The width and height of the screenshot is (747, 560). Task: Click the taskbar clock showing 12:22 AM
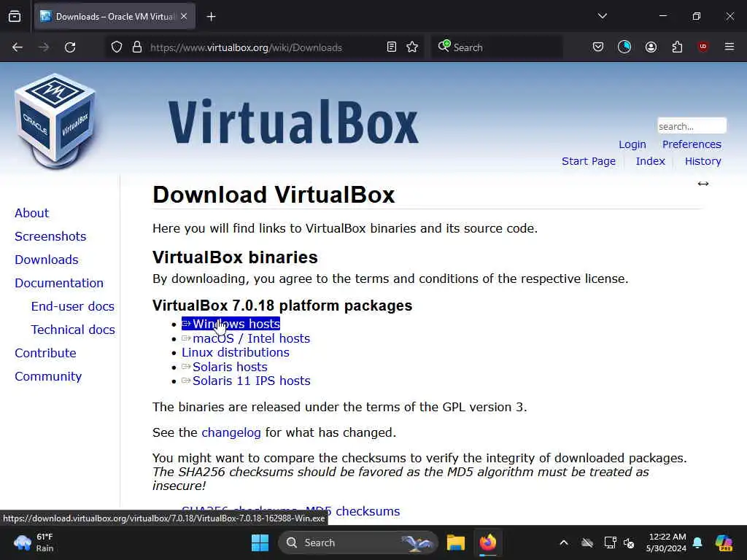667,542
